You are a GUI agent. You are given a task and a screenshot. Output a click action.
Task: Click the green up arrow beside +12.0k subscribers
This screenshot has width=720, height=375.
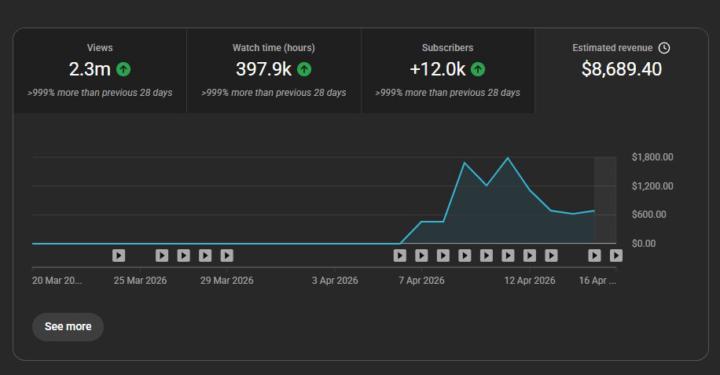click(x=478, y=69)
